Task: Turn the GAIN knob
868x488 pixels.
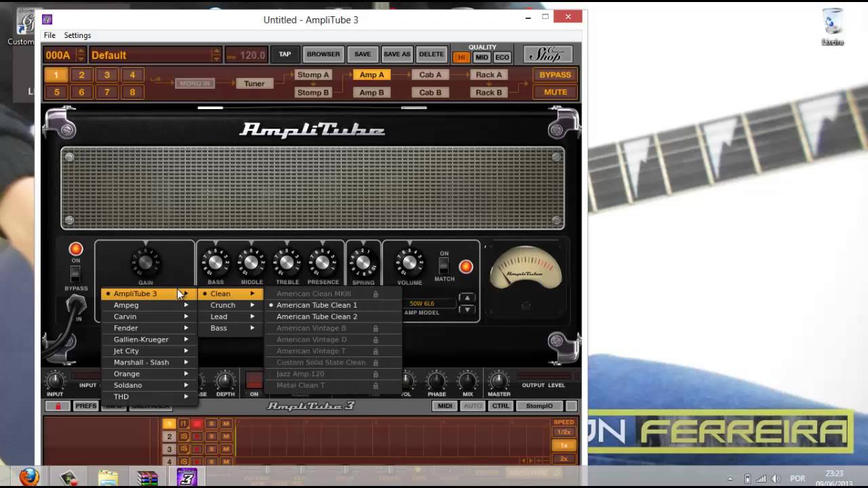Action: 145,262
